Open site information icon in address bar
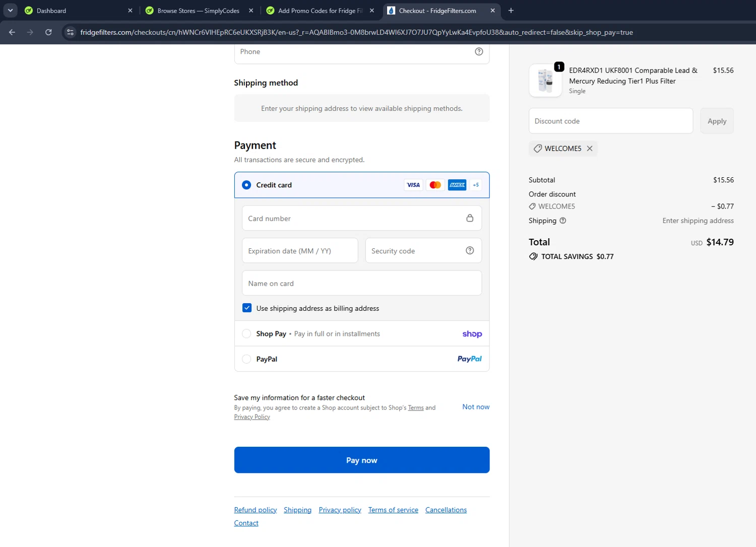The image size is (756, 547). coord(71,32)
